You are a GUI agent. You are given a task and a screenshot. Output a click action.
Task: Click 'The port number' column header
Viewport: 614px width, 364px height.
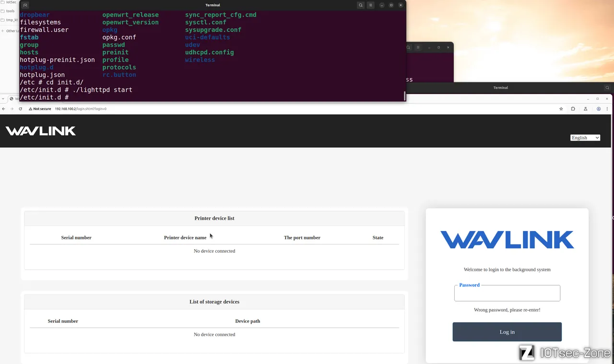pos(302,237)
